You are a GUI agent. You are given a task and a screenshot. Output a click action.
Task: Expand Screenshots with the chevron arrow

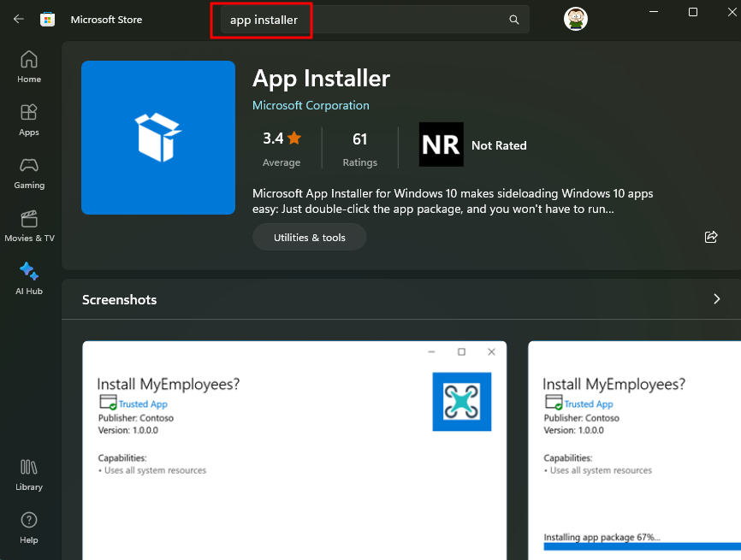(716, 299)
